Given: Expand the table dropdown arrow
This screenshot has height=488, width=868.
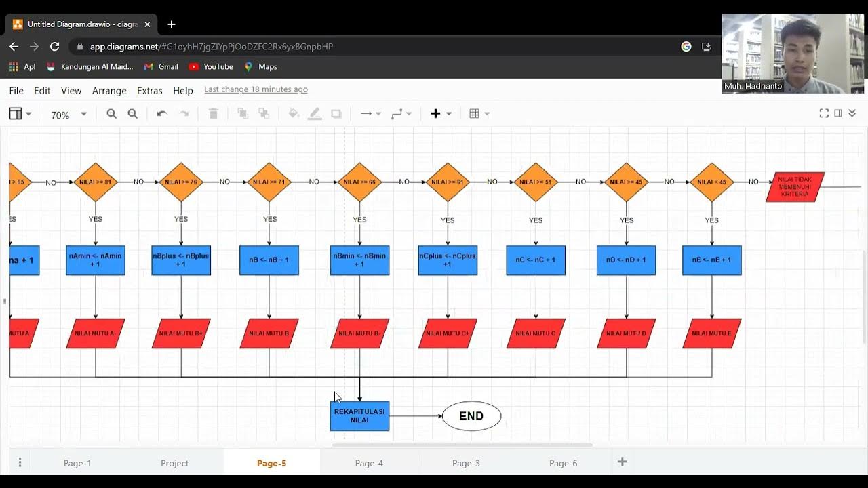Looking at the screenshot, I should [487, 114].
